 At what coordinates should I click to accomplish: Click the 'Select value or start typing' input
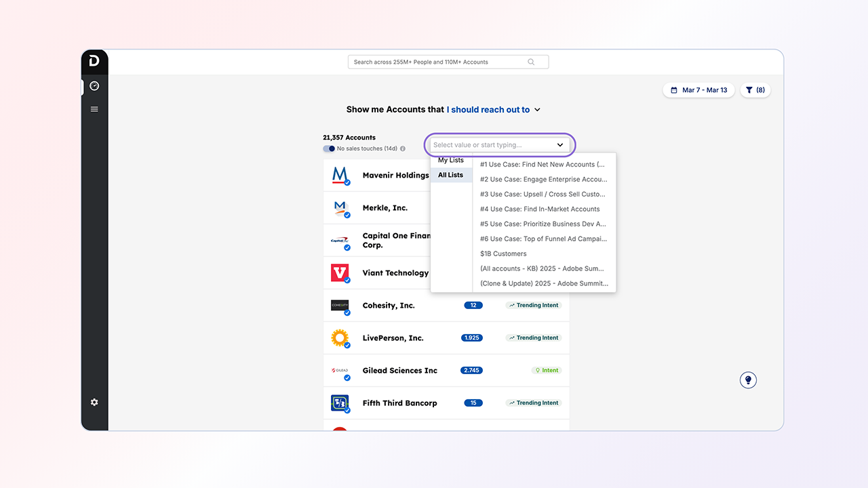[500, 145]
